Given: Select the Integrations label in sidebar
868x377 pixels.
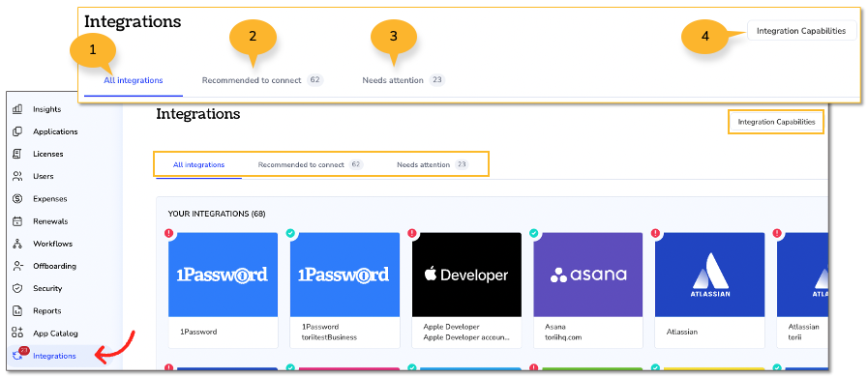Looking at the screenshot, I should [x=54, y=356].
